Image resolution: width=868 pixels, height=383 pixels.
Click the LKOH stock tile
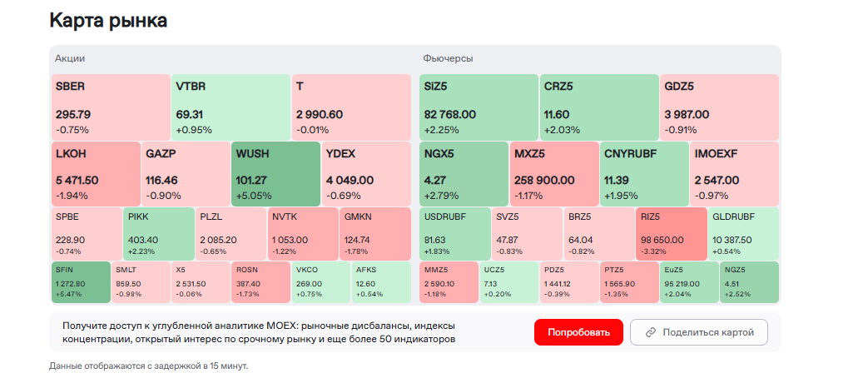point(95,173)
